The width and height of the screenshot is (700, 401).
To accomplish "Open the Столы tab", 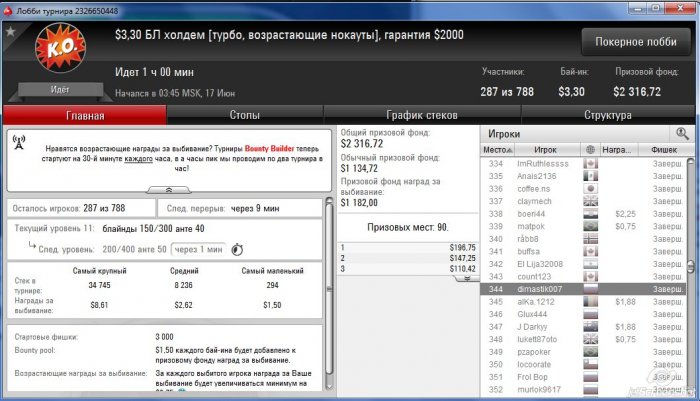I will point(245,115).
